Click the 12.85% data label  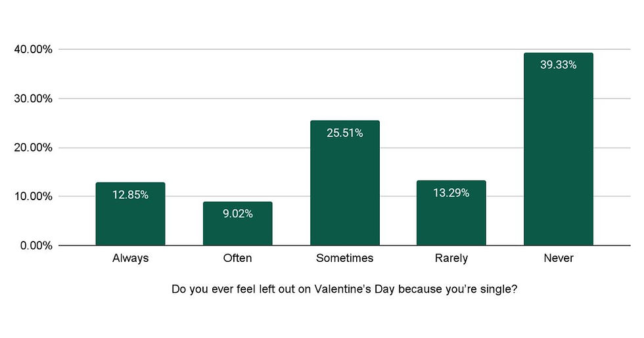point(130,195)
